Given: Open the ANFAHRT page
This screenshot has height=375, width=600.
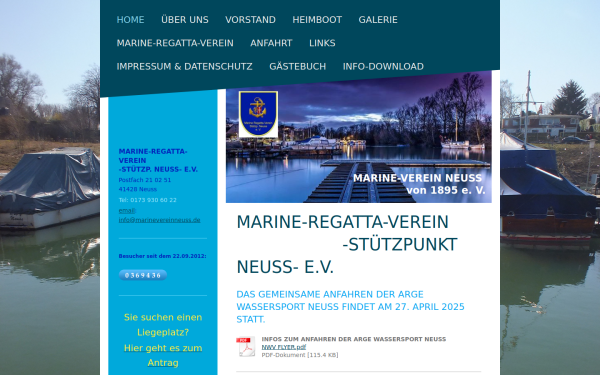Looking at the screenshot, I should tap(271, 43).
